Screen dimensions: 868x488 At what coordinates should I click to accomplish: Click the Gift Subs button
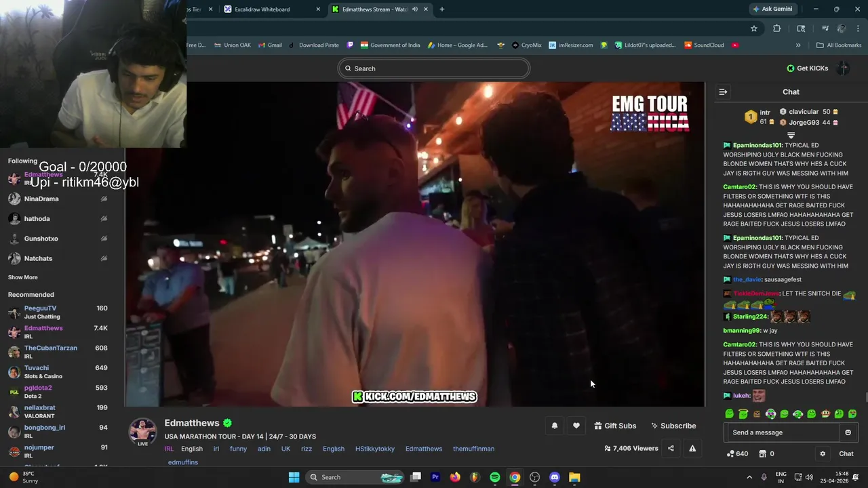[x=615, y=426]
